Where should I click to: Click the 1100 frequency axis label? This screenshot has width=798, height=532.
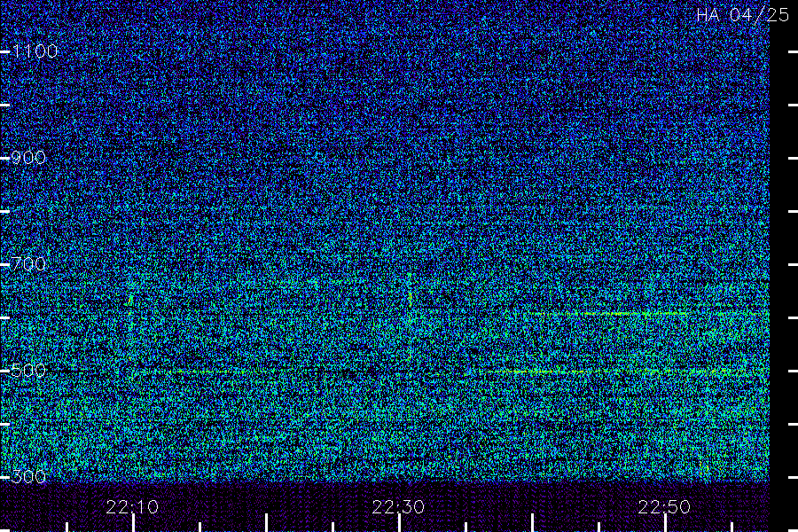(x=35, y=51)
